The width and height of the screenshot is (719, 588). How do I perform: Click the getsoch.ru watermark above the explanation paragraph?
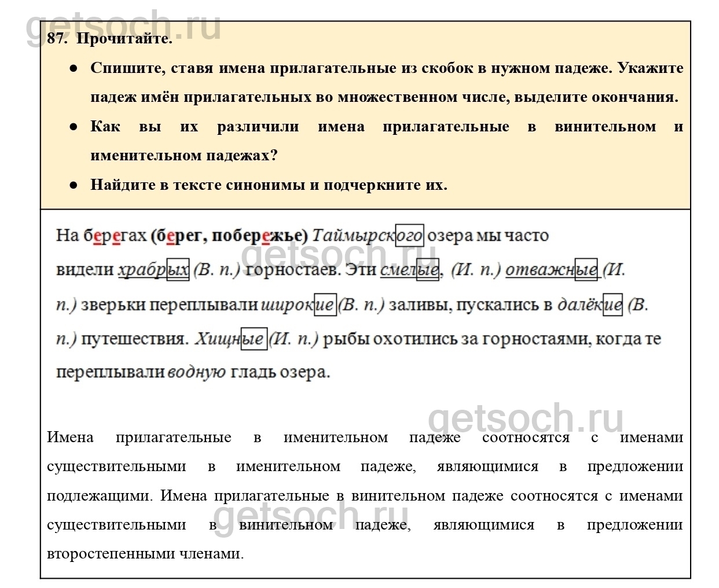(526, 418)
